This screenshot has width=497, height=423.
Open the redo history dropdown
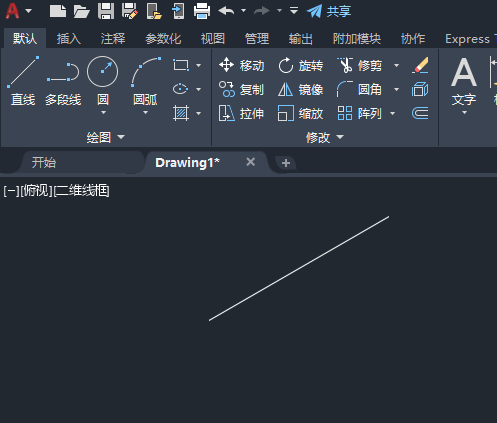pos(279,11)
